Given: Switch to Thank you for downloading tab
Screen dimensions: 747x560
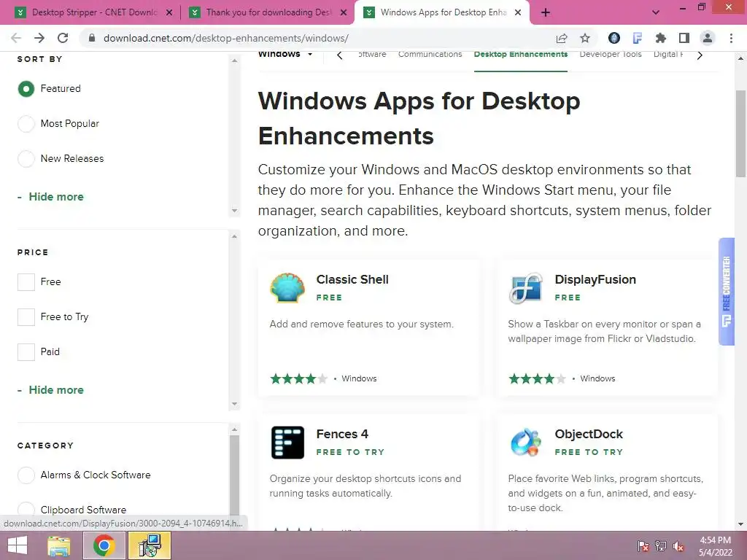Looking at the screenshot, I should [x=268, y=12].
